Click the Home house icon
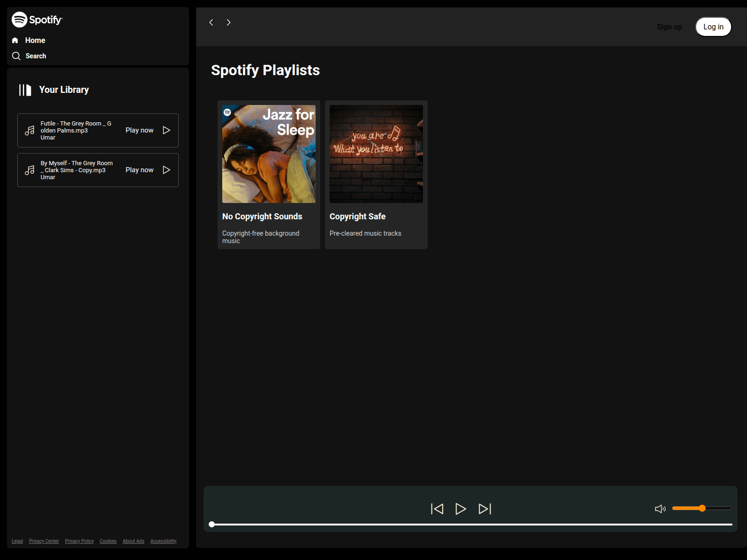Screen dimensions: 747x560 (x=15, y=40)
